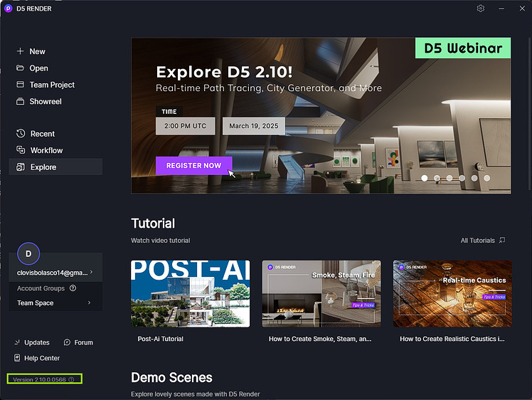Select the Explore page

[55, 167]
